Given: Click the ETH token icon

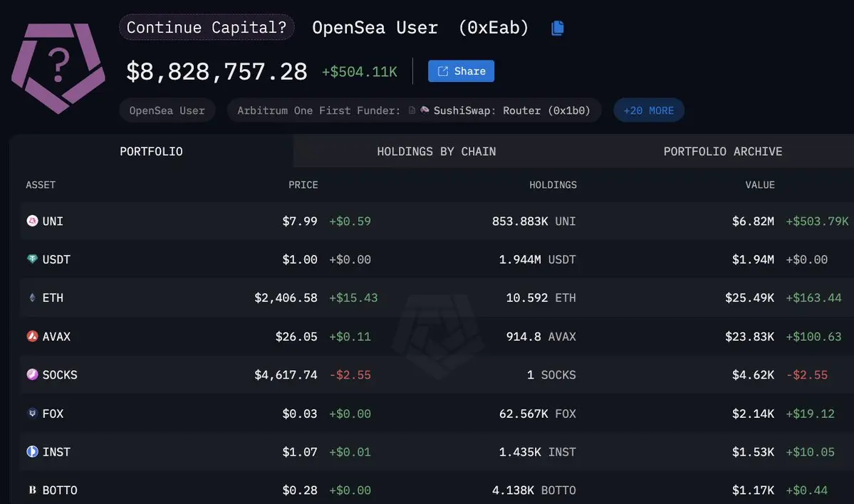Looking at the screenshot, I should pyautogui.click(x=33, y=298).
